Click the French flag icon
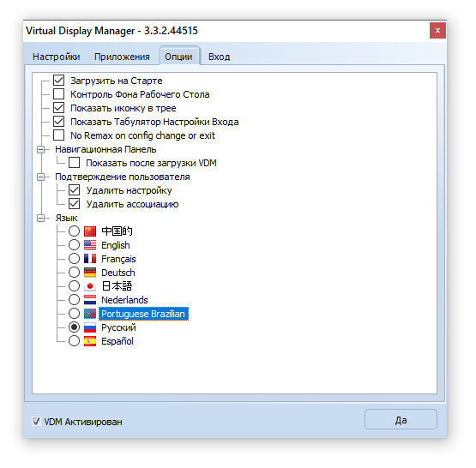 [90, 259]
